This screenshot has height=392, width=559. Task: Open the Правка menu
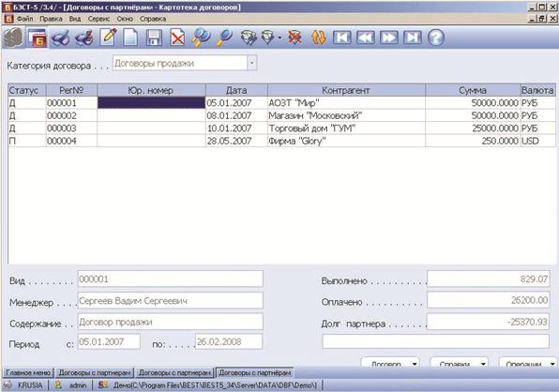tap(51, 19)
